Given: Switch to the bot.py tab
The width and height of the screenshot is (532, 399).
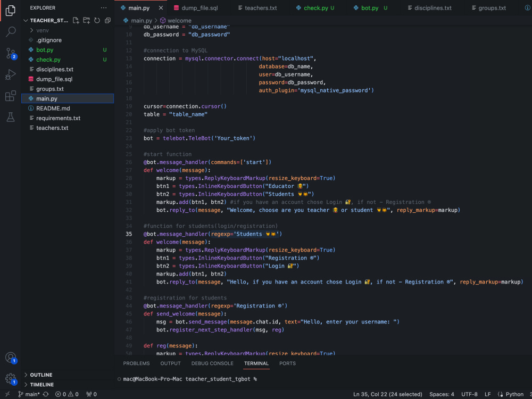Looking at the screenshot, I should tap(370, 8).
